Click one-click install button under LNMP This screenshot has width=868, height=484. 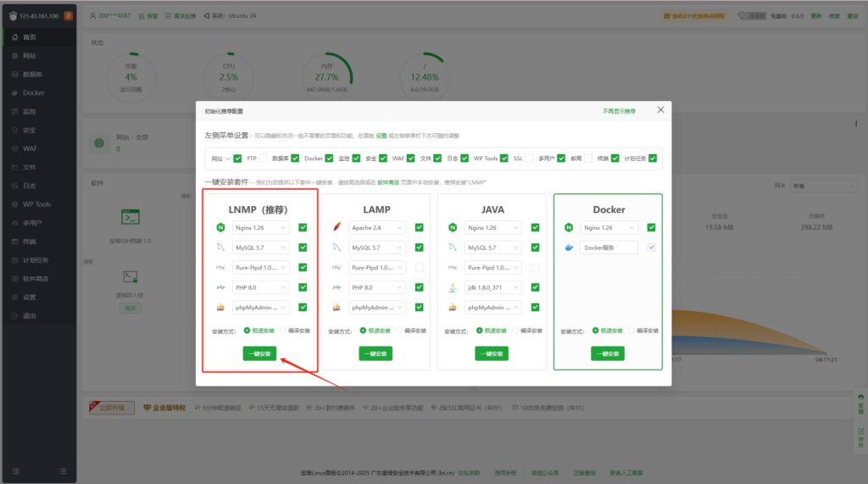click(x=259, y=353)
